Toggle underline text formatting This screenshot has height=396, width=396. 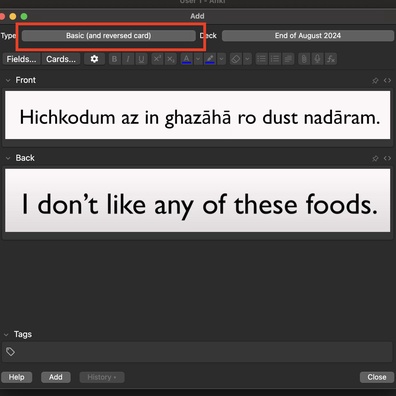tap(141, 59)
